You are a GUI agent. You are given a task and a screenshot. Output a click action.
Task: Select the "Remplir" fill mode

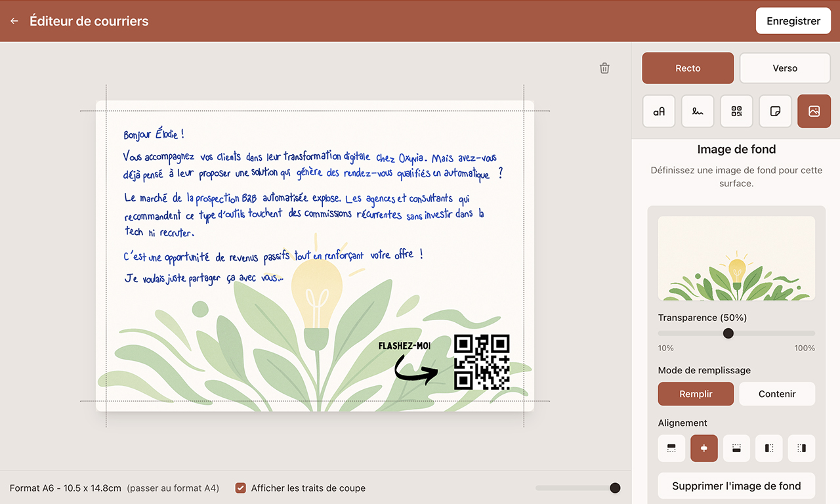pos(696,394)
